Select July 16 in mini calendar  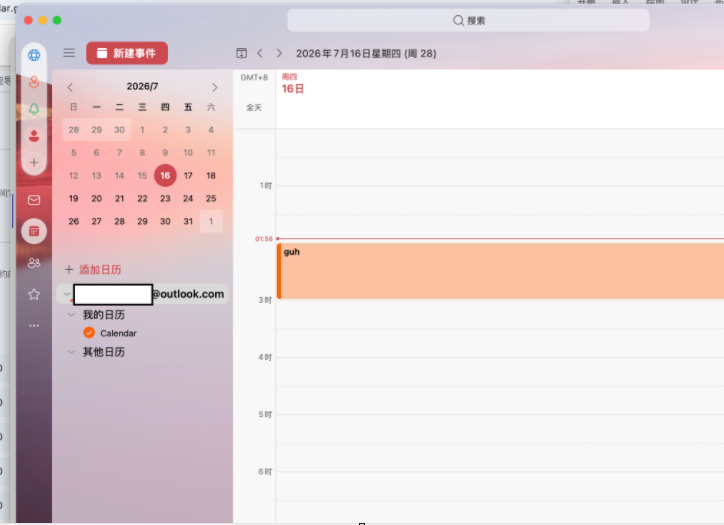[x=165, y=175]
